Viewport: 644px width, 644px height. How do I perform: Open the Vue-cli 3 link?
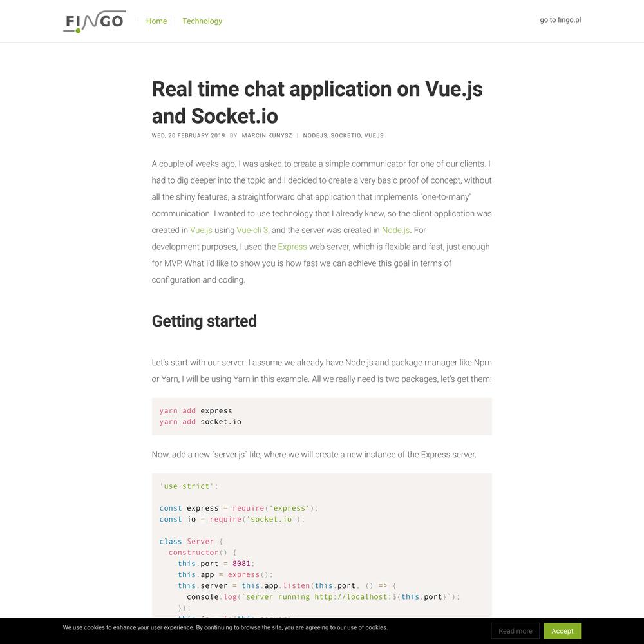(252, 230)
